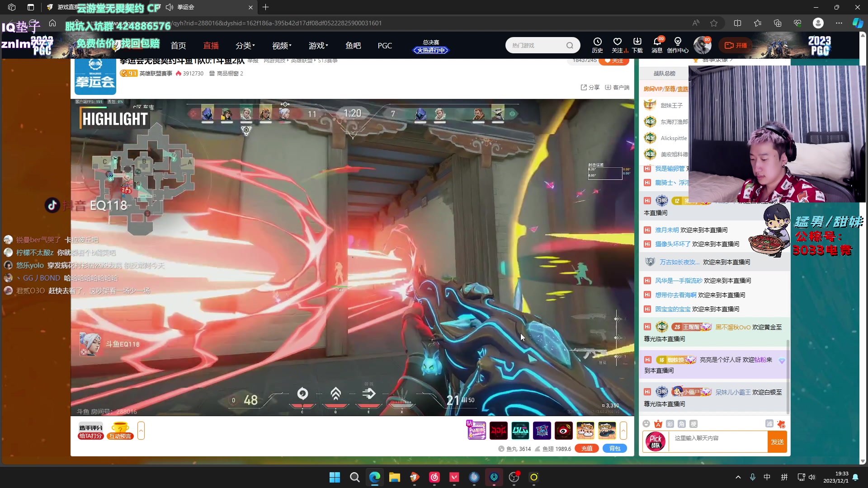Open the 分类 dropdown in navigation
Viewport: 868px width, 488px height.
245,46
